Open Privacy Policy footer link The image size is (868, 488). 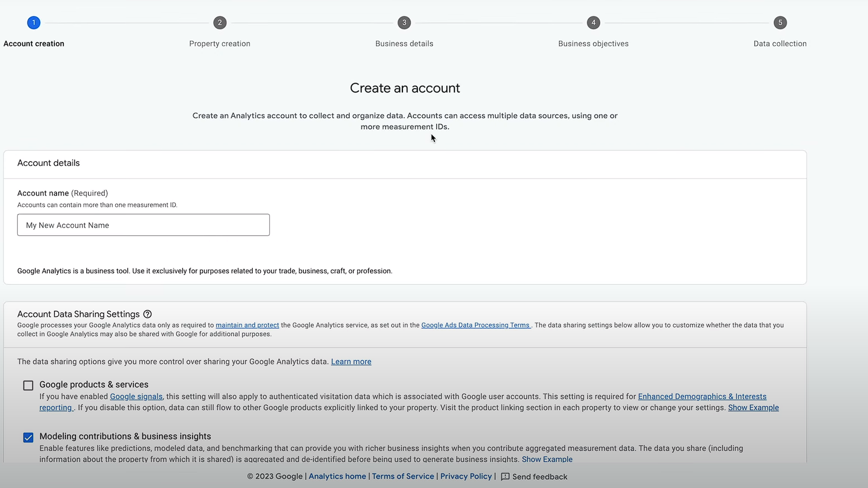click(x=466, y=476)
